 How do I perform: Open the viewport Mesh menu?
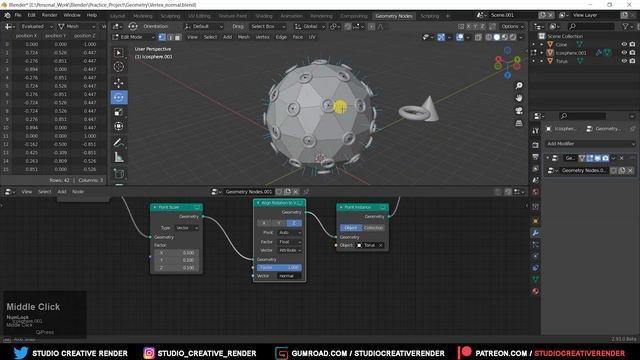pyautogui.click(x=244, y=37)
